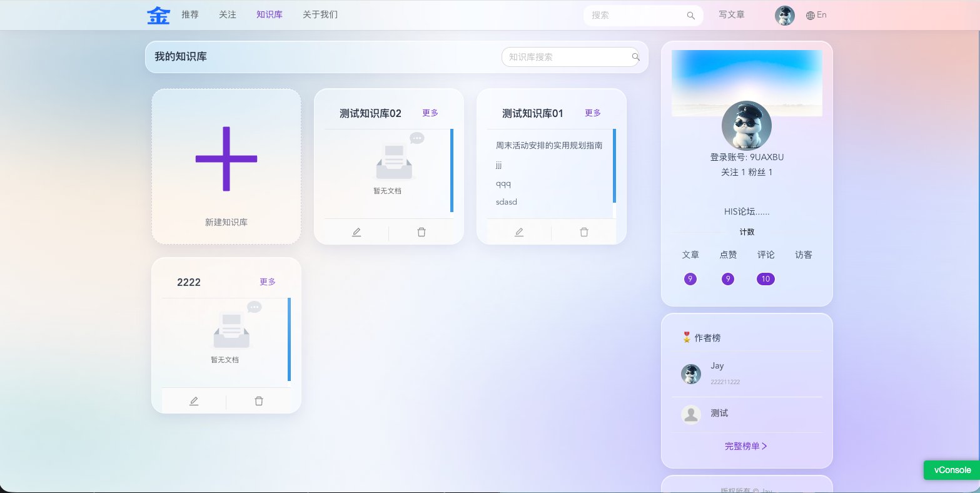Open the 写文章 link
Screen dimensions: 980x493
[x=732, y=14]
